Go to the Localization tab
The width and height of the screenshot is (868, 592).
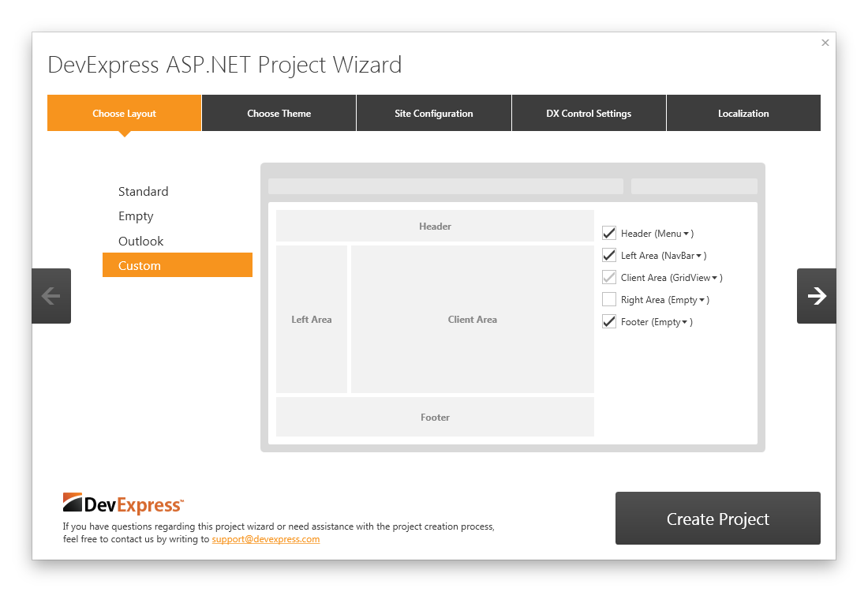(743, 113)
